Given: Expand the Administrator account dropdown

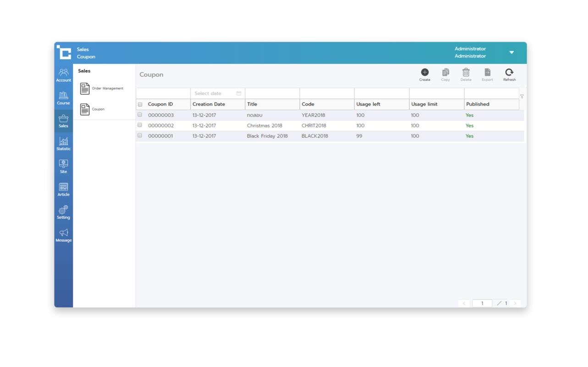Looking at the screenshot, I should (511, 52).
